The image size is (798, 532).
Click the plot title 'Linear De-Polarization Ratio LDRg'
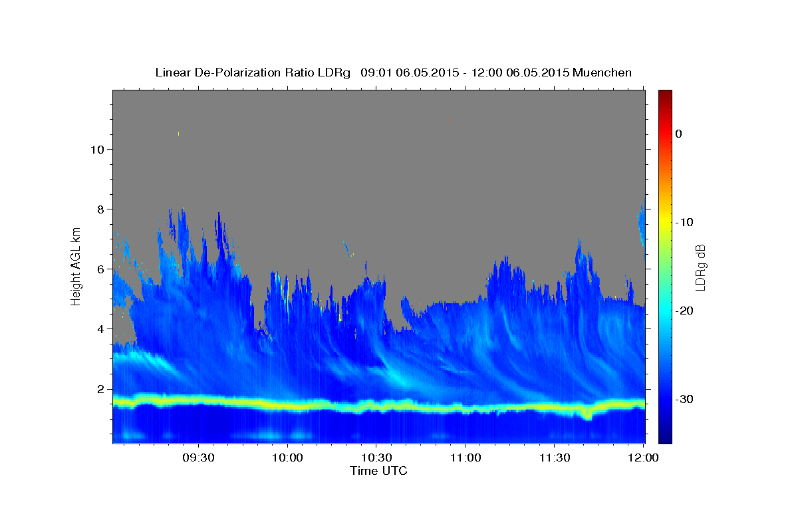coord(252,72)
